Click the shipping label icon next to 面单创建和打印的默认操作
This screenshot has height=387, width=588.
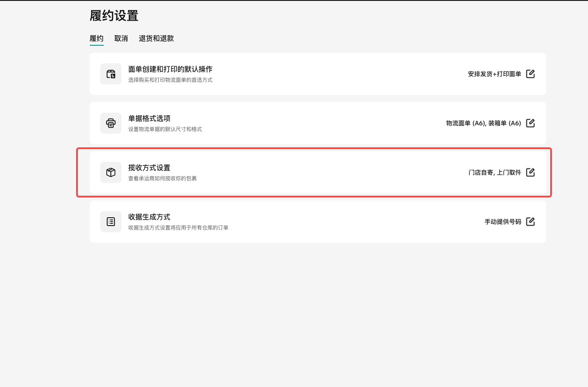(111, 74)
